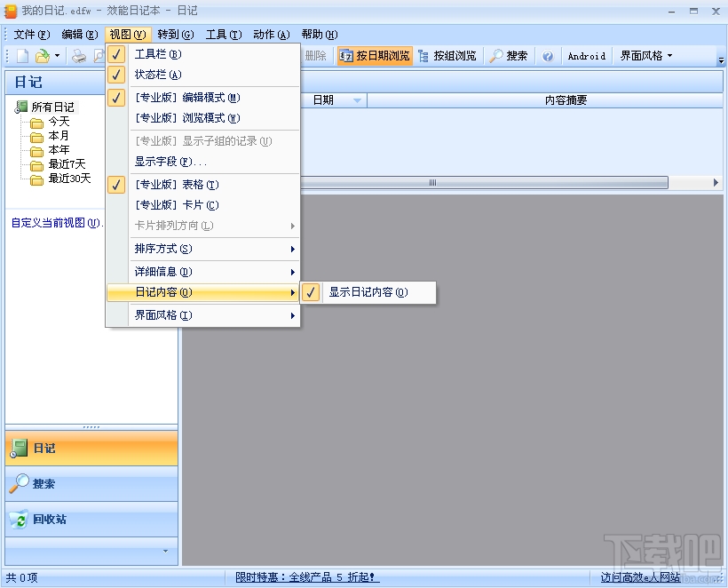Open the 帮助 menu

[320, 35]
